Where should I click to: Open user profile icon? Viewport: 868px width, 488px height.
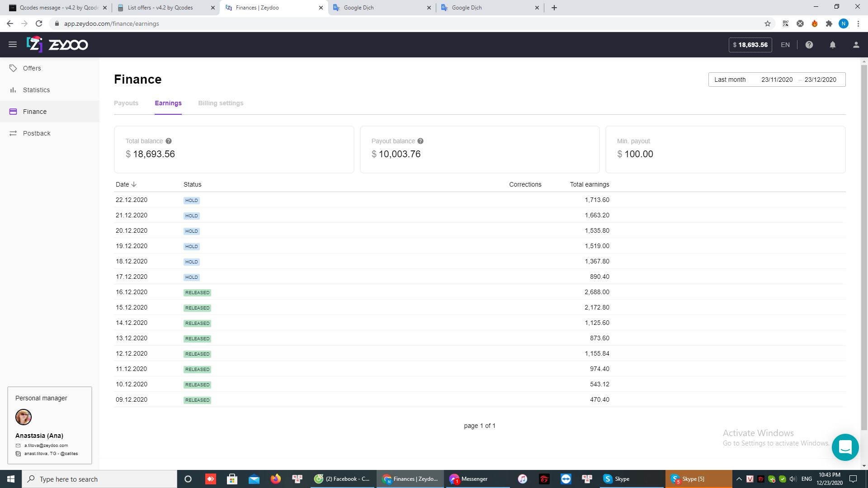click(x=856, y=45)
